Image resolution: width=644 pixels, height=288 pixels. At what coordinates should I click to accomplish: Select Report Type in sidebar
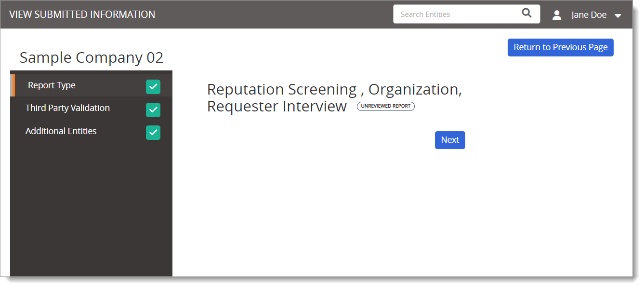point(92,85)
